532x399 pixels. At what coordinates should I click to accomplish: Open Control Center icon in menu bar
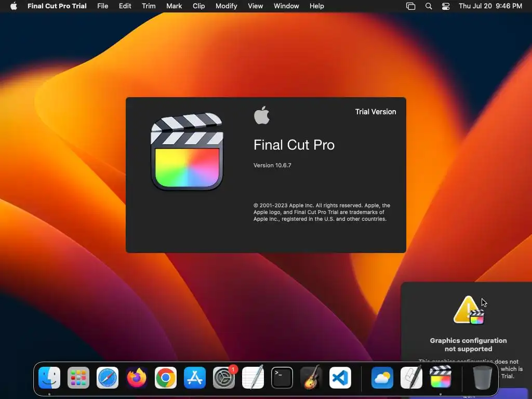point(445,6)
